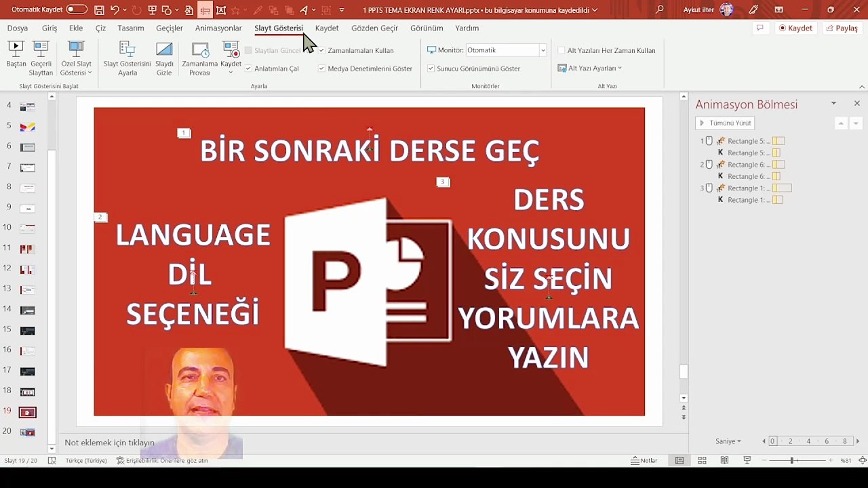Click the Save icon in title bar
The width and height of the screenshot is (868, 488).
(100, 10)
